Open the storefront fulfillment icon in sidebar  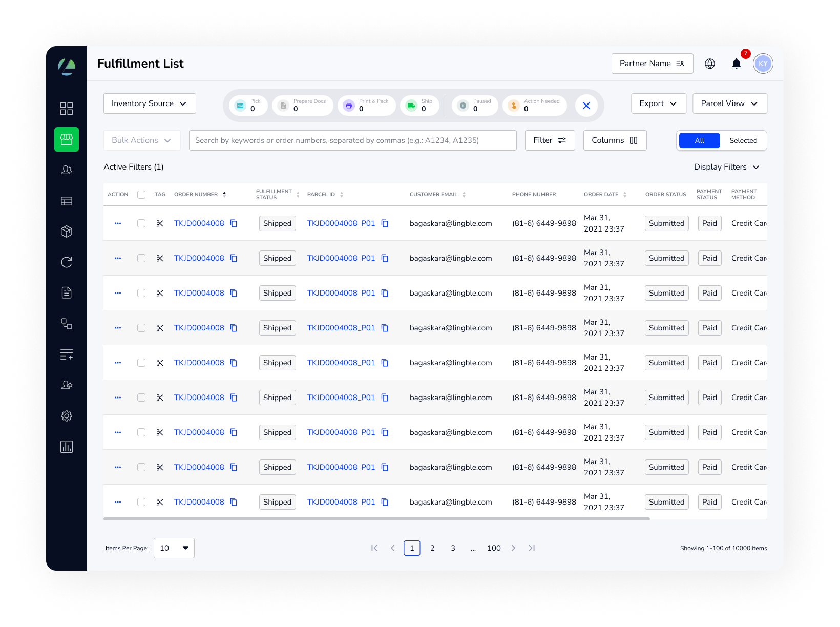[67, 139]
